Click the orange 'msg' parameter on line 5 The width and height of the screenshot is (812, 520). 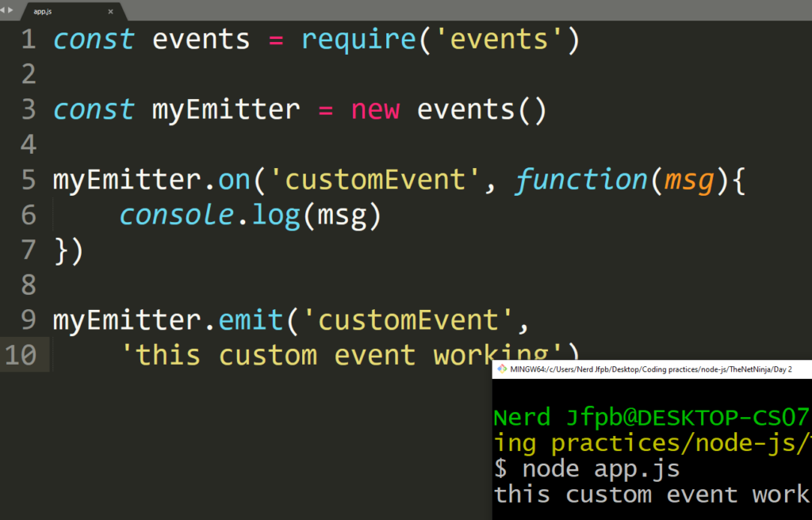[689, 182]
